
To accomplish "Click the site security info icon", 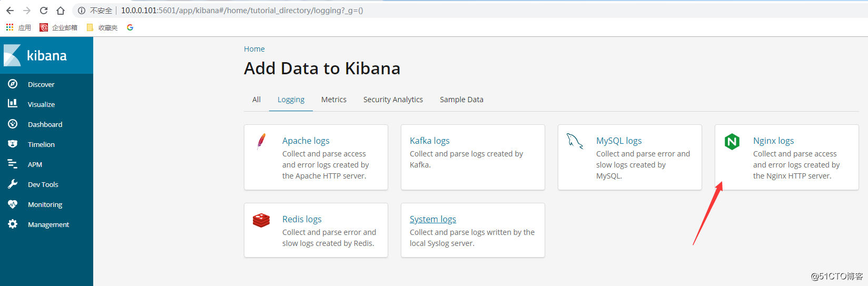I will (x=82, y=11).
